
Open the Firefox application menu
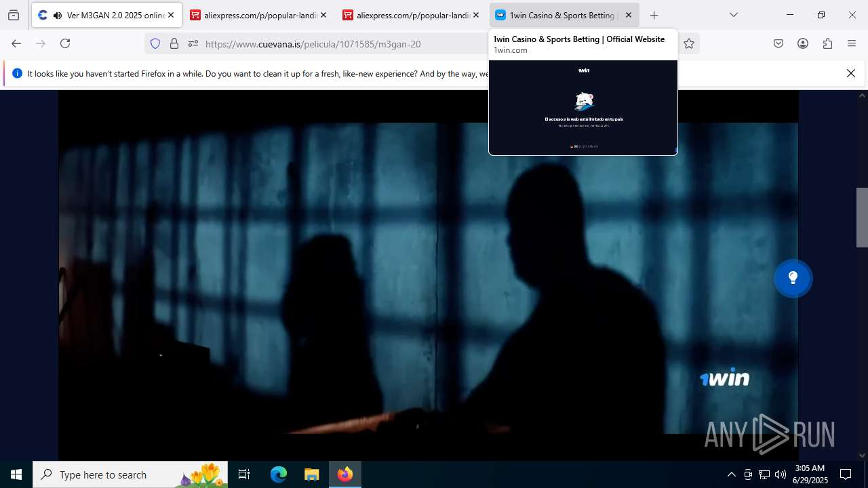tap(852, 43)
